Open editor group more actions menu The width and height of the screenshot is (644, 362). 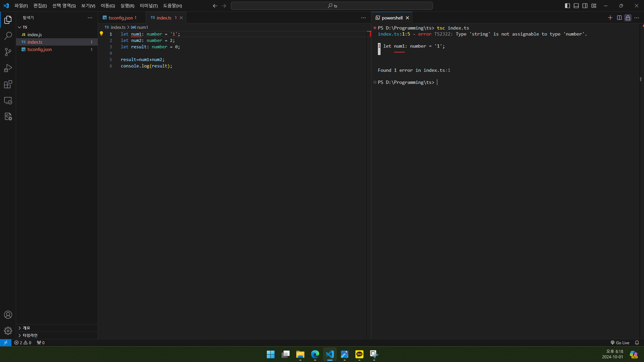(363, 18)
